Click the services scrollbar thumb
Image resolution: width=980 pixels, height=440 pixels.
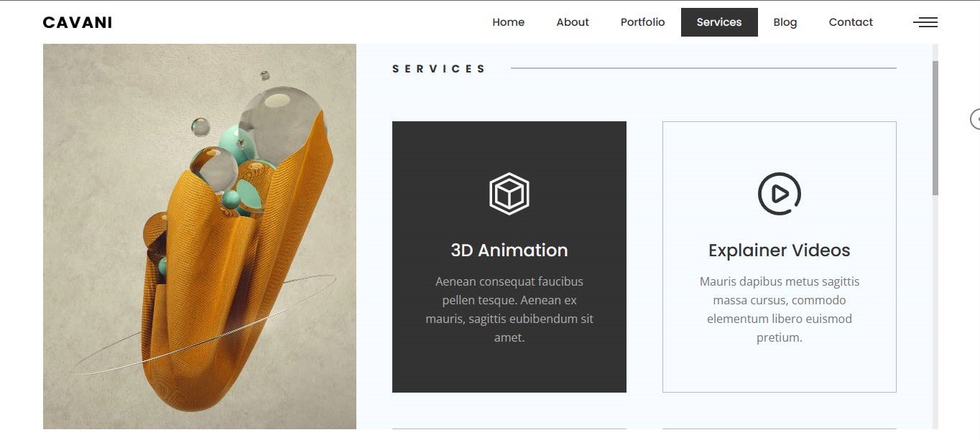935,128
